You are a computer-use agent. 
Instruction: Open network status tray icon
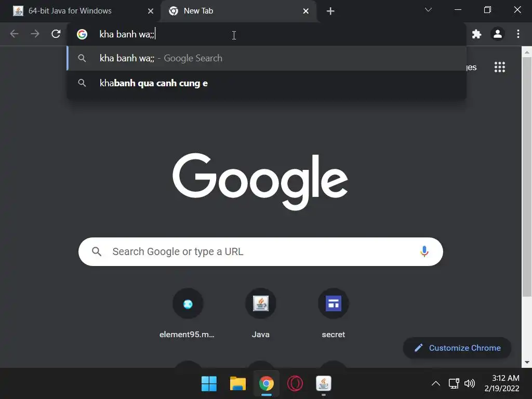[454, 384]
